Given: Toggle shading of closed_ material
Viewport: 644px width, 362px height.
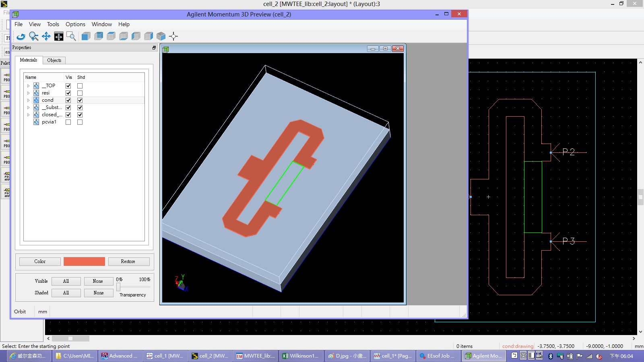Looking at the screenshot, I should [80, 115].
